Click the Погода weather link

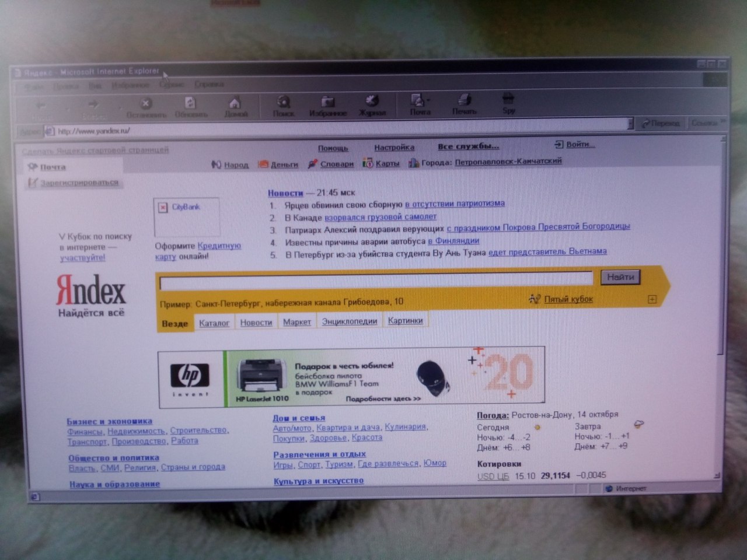point(493,415)
